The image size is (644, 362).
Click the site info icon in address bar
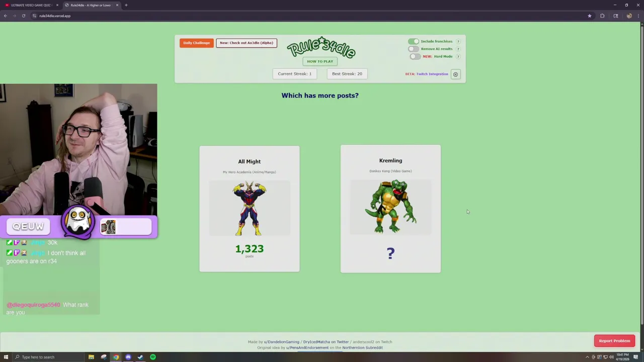coord(34,16)
